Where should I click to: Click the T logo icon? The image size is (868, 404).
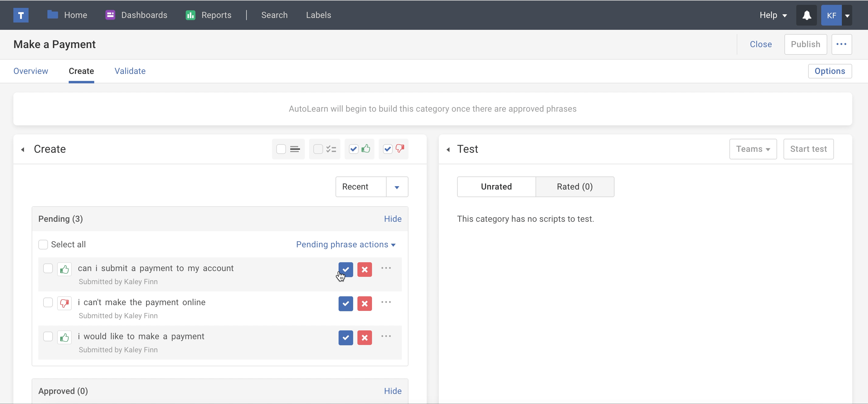[21, 15]
